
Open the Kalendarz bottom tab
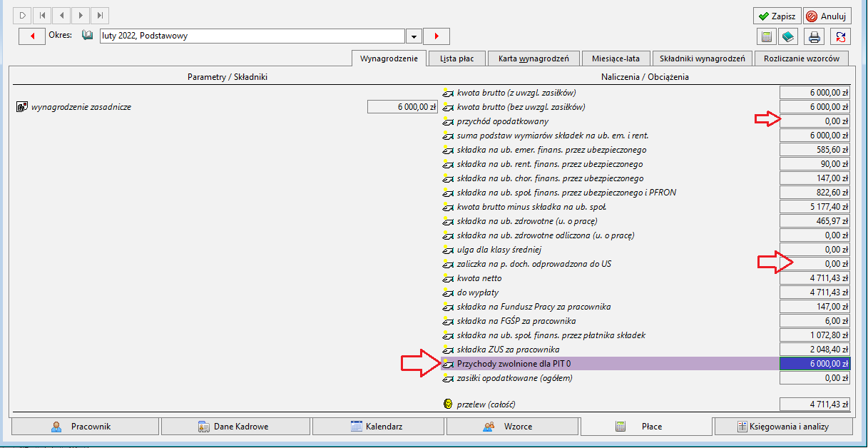click(x=379, y=427)
